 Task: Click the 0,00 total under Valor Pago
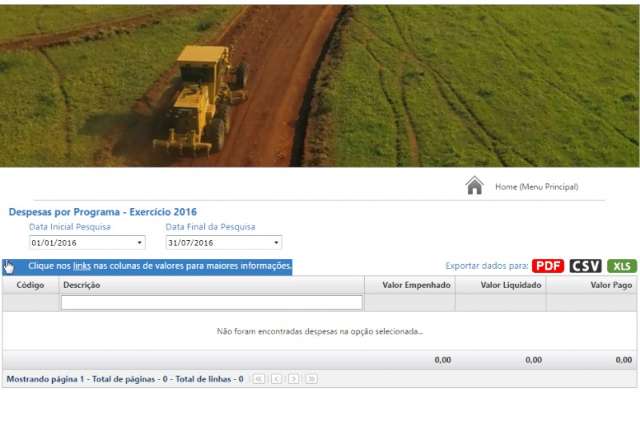624,360
